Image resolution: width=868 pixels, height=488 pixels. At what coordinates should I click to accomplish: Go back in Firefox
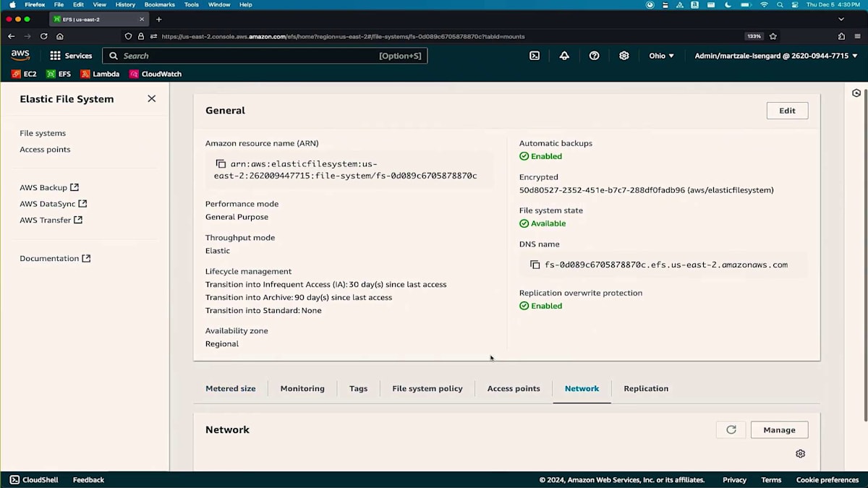(x=11, y=36)
